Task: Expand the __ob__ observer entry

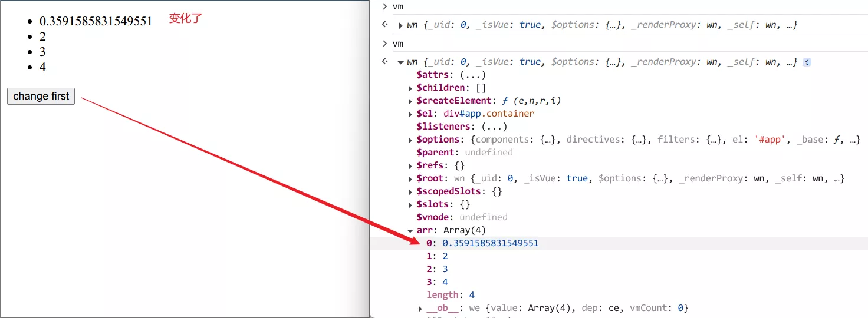Action: point(420,308)
